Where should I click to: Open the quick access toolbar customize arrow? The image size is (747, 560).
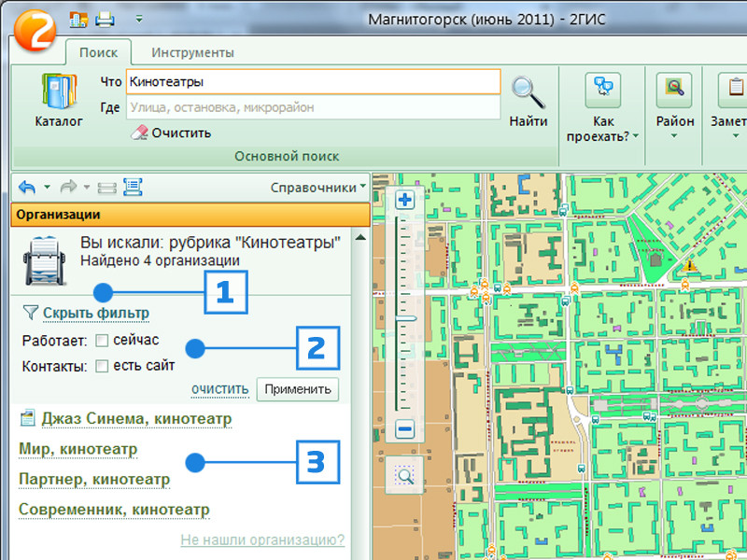coord(139,20)
